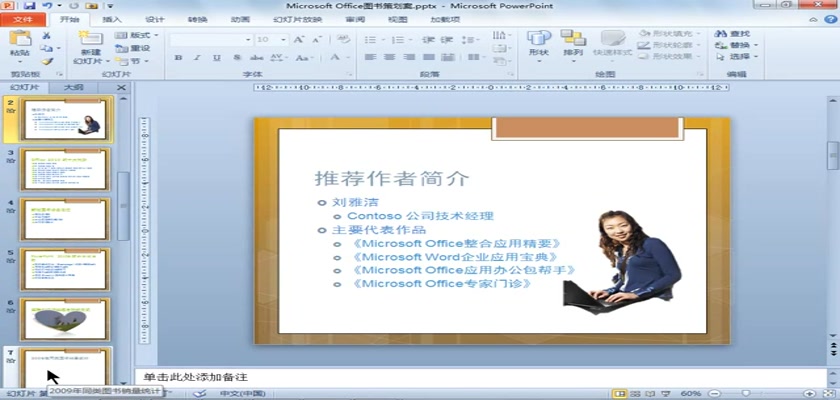Screen dimensions: 840x400
Task: Open the File (文件) tab
Action: click(x=22, y=20)
